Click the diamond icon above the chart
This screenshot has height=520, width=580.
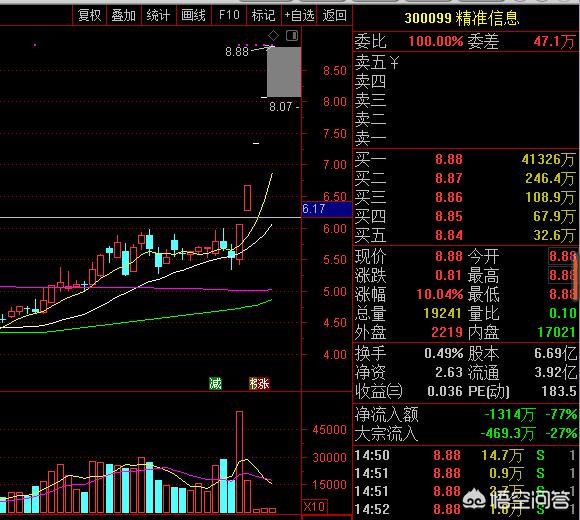tap(273, 36)
